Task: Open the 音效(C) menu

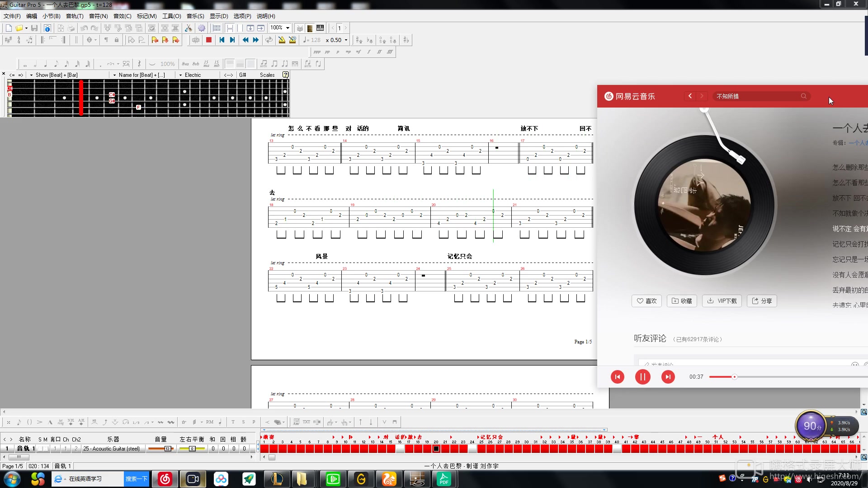Action: click(x=122, y=16)
